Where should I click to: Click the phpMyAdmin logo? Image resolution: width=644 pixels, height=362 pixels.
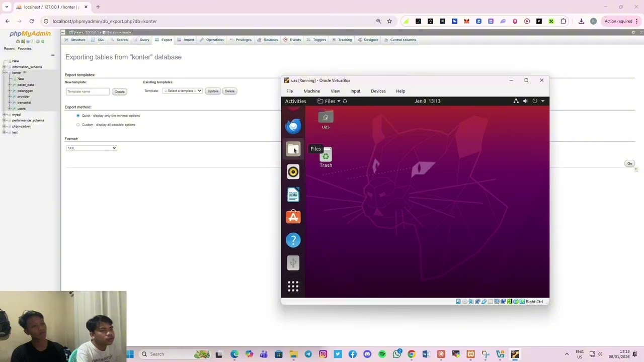pos(30,34)
